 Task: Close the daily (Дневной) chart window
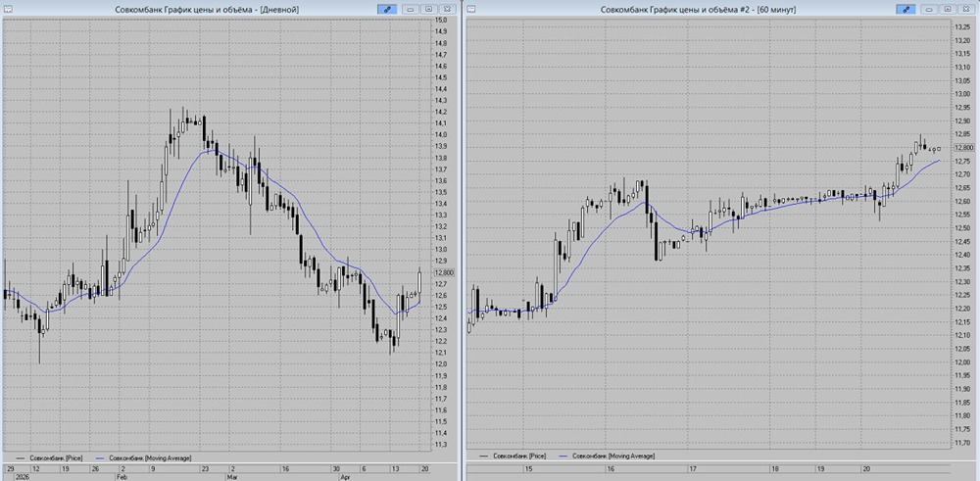(x=448, y=10)
